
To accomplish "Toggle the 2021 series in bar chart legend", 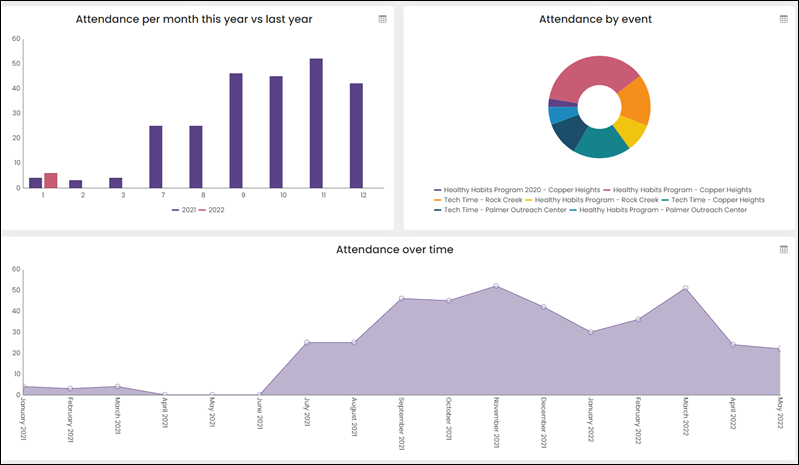I will pos(183,210).
